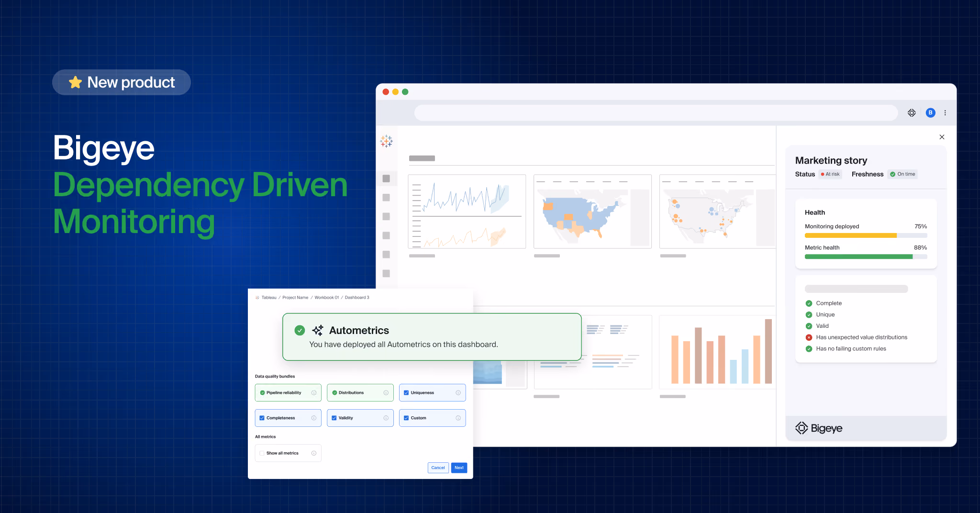Image resolution: width=980 pixels, height=513 pixels.
Task: Open info icon for Custom
Action: [458, 418]
